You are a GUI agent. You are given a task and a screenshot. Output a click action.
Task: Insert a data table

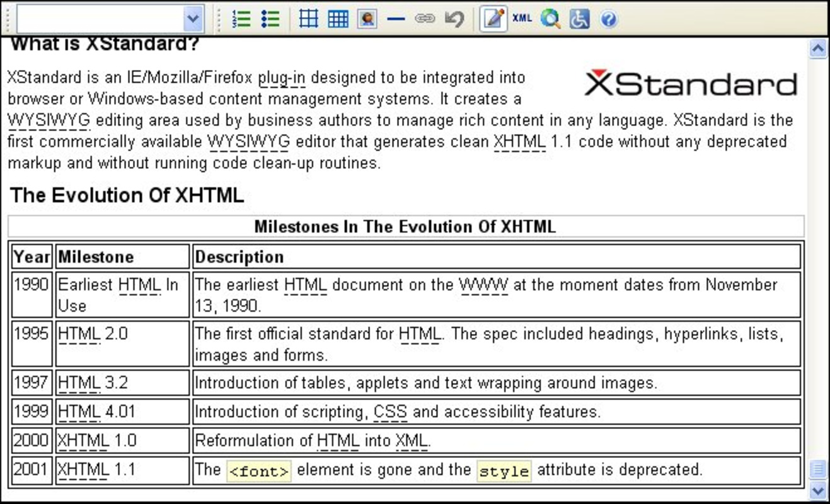point(338,19)
